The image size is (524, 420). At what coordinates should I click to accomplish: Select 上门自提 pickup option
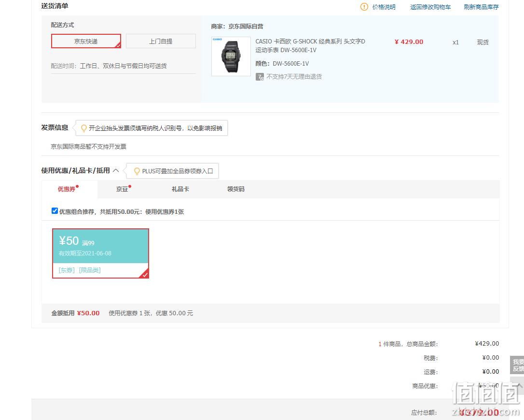[x=161, y=41]
